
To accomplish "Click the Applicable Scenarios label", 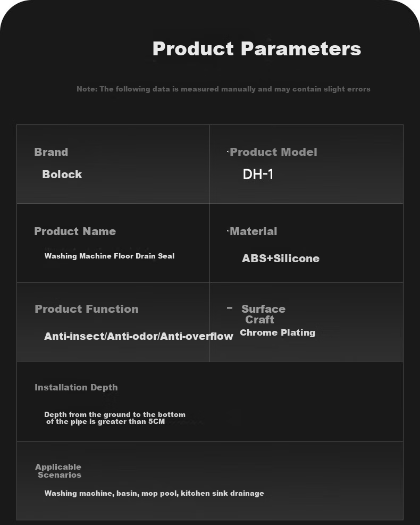I will click(58, 471).
